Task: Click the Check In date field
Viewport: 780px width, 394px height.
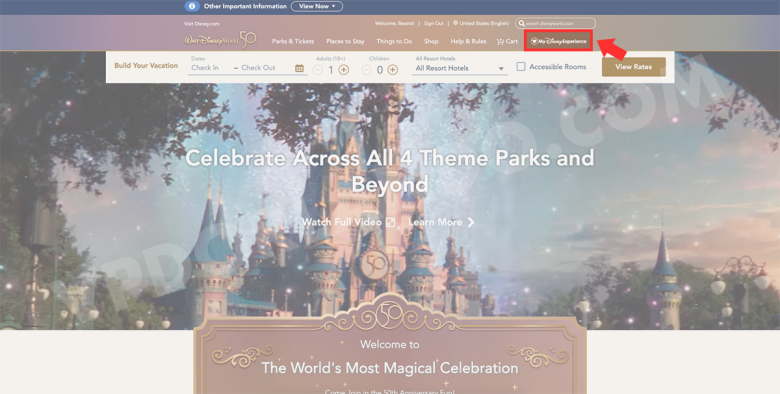Action: [205, 68]
